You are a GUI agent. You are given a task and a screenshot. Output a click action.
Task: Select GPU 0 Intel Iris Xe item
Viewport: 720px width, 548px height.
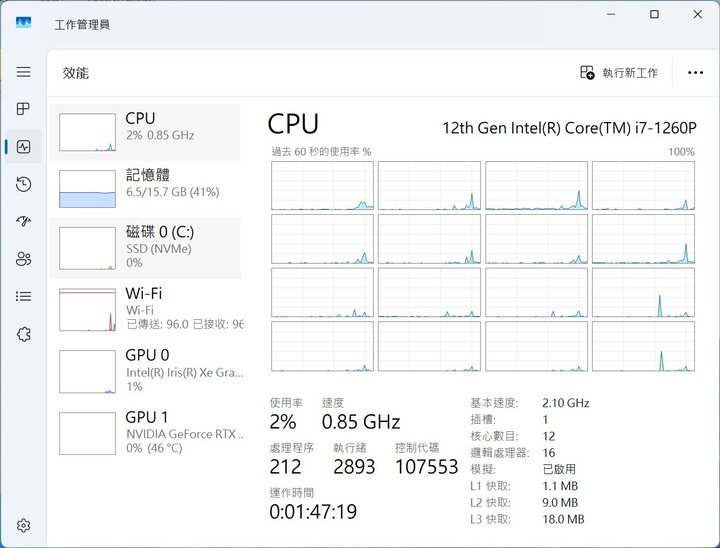(146, 369)
